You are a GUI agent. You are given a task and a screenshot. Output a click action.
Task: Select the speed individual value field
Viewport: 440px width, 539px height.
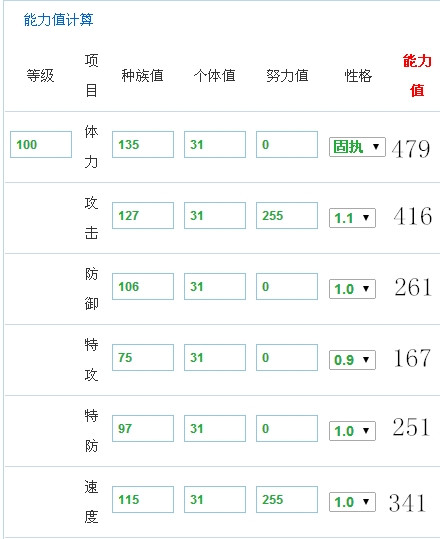pos(215,499)
